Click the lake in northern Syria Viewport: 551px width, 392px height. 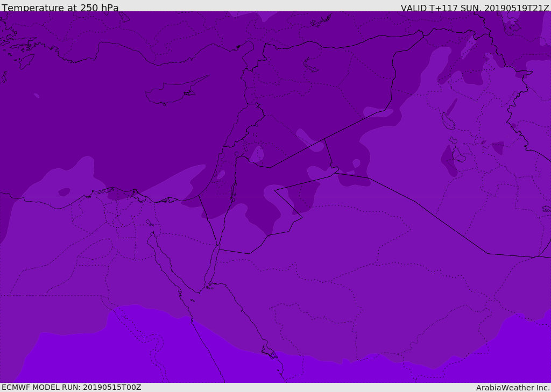[311, 66]
